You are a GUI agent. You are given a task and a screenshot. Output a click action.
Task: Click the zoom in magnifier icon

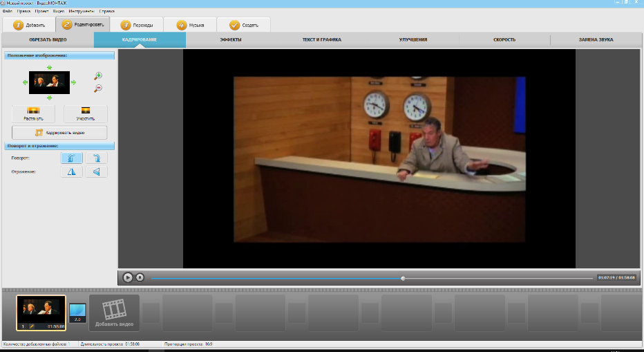[98, 75]
